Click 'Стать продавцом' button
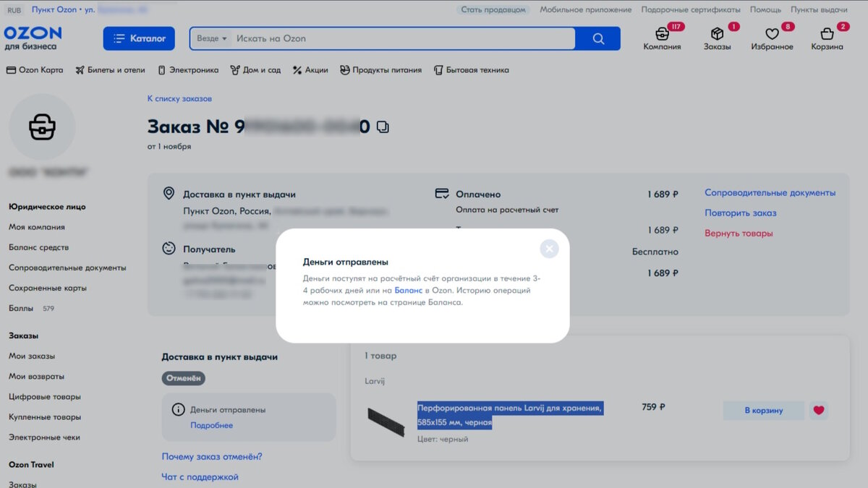 (x=493, y=10)
